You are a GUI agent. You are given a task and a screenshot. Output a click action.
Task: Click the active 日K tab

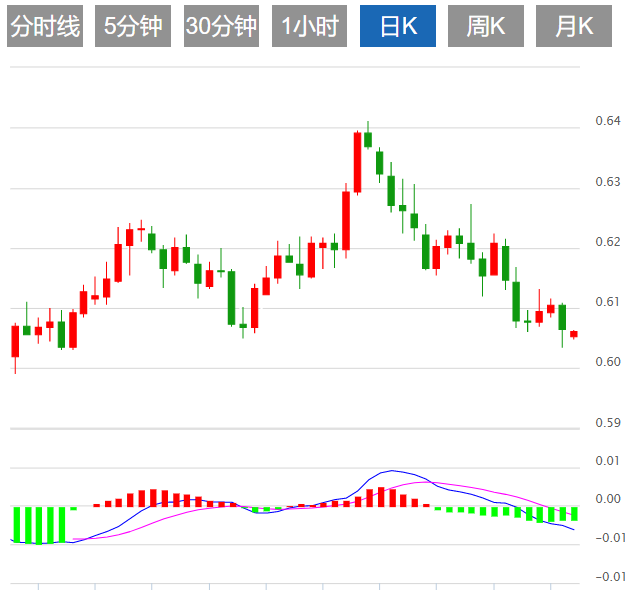398,26
